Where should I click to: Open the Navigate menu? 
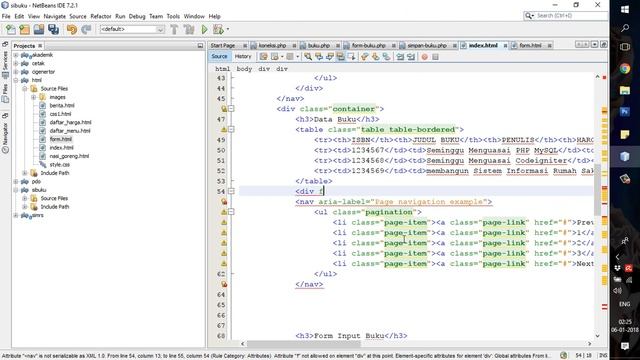tap(55, 16)
